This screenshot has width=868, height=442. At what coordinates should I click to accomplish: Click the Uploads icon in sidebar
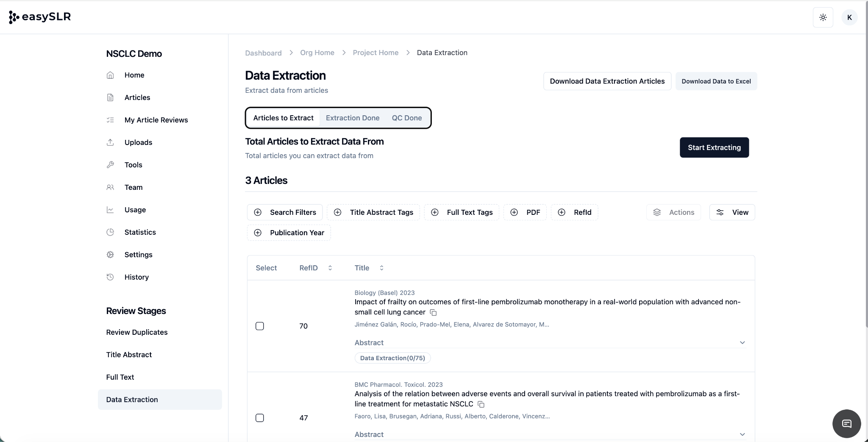[110, 142]
